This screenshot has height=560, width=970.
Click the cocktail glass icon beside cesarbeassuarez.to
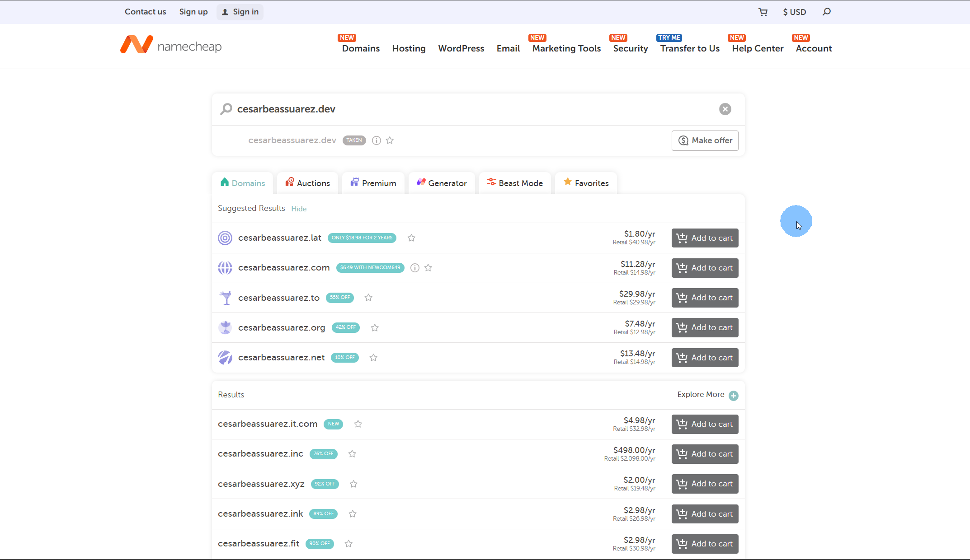tap(225, 298)
